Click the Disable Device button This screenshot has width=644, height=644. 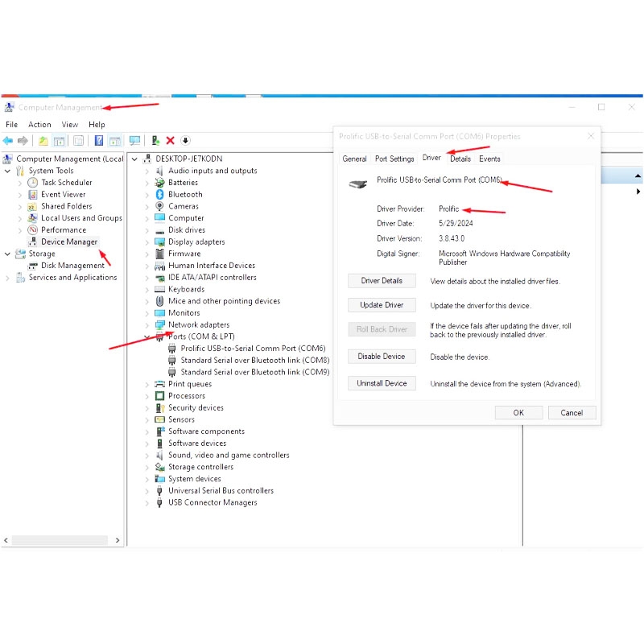pyautogui.click(x=382, y=357)
